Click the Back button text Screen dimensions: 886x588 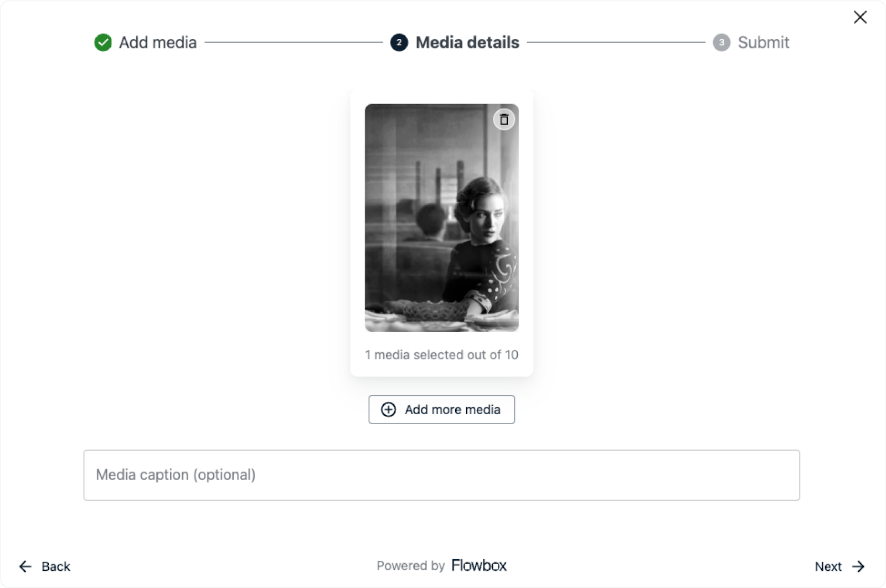pyautogui.click(x=56, y=566)
